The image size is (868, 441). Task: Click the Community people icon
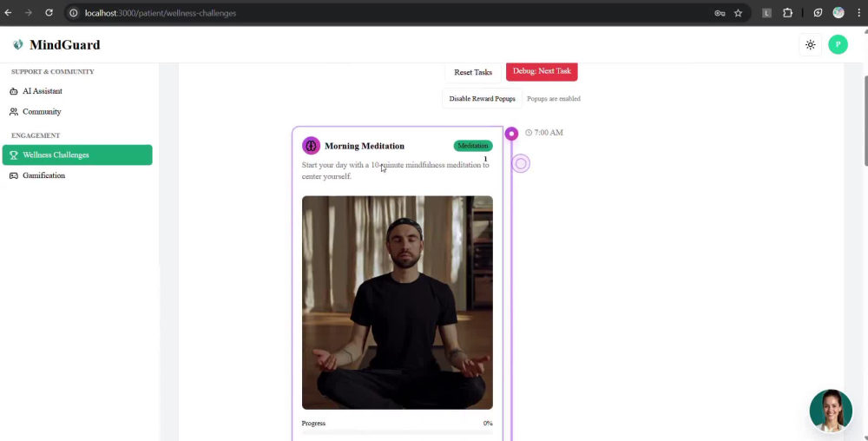[14, 112]
